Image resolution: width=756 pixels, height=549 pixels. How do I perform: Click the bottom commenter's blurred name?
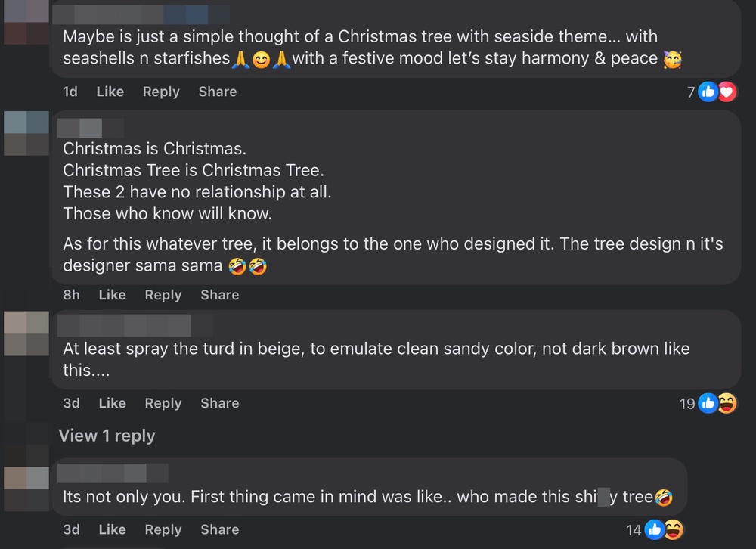[113, 474]
